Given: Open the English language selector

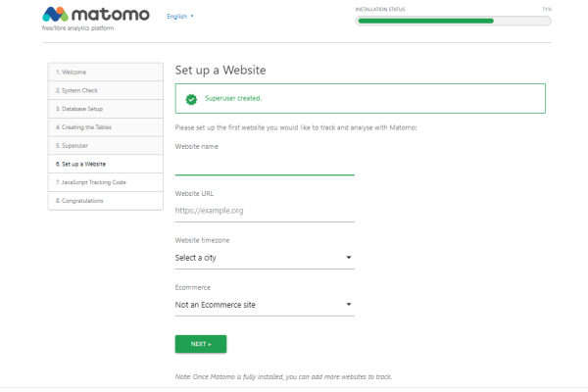Looking at the screenshot, I should pyautogui.click(x=180, y=17).
